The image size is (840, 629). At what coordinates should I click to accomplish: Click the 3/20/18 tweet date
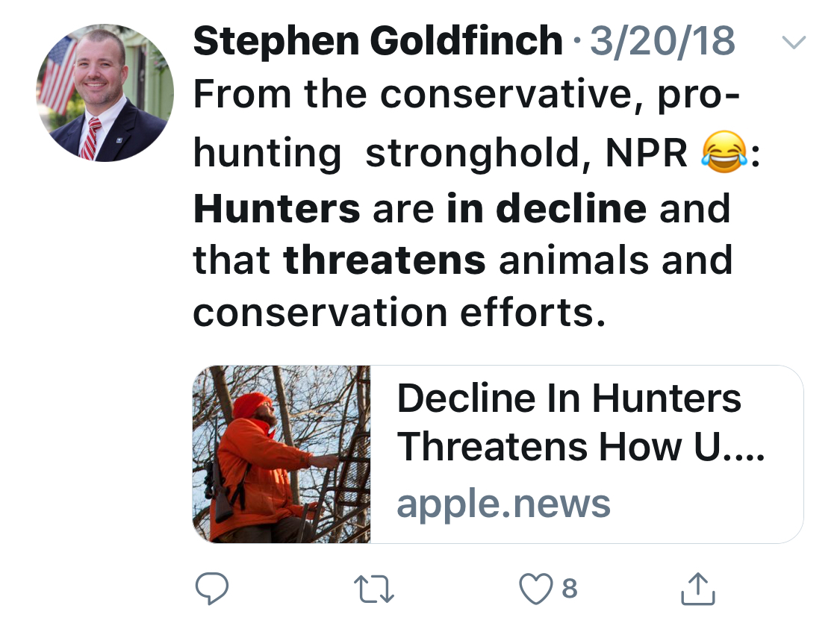(662, 42)
